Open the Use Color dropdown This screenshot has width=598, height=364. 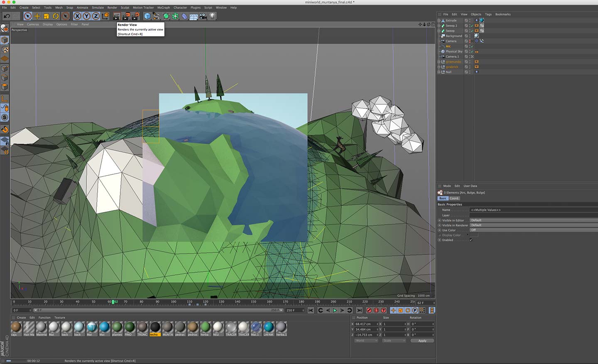(x=534, y=230)
